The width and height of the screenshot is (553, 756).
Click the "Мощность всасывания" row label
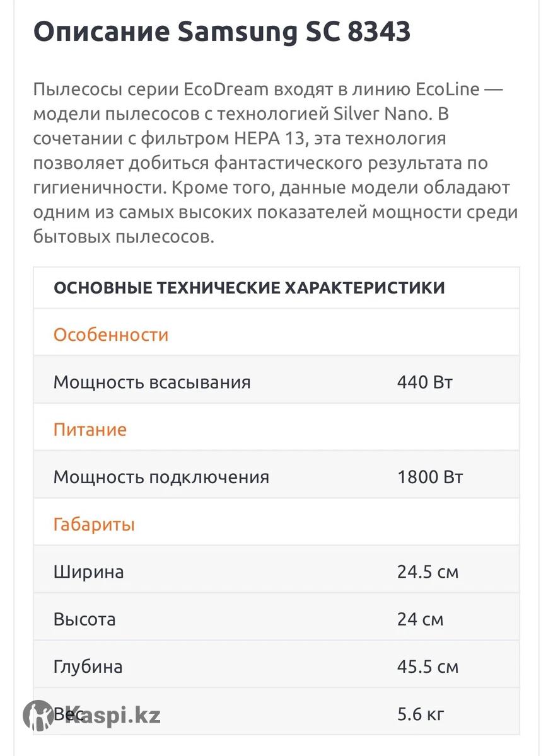pyautogui.click(x=152, y=382)
